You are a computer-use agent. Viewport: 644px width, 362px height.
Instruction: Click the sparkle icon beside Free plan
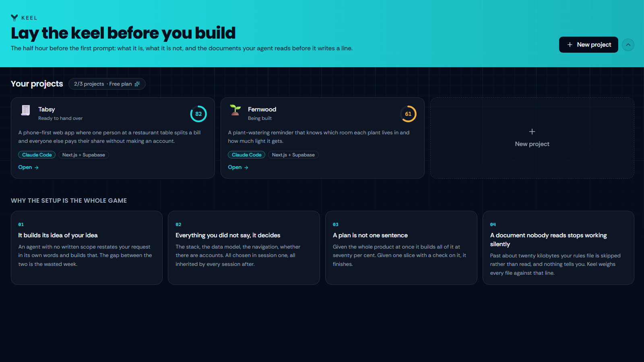click(137, 84)
